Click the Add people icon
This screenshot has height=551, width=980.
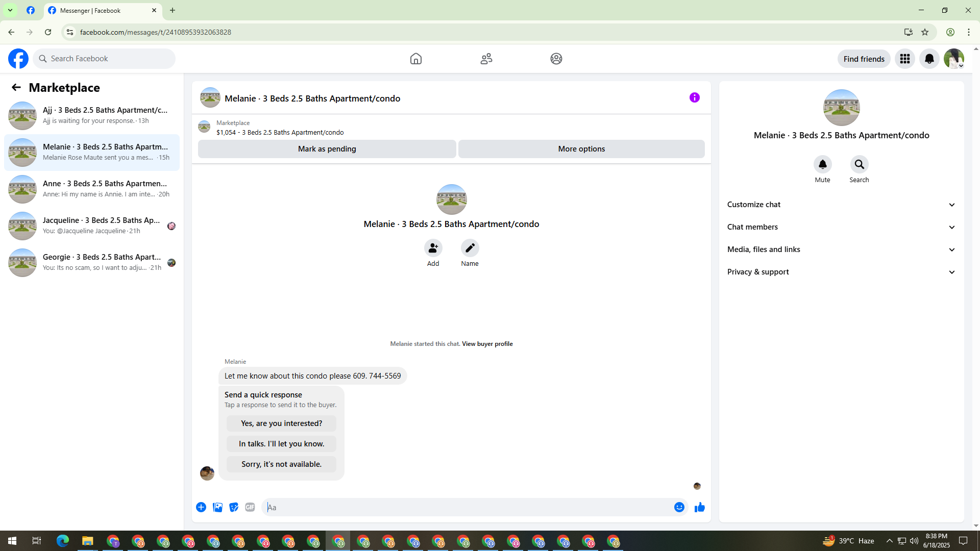coord(433,248)
